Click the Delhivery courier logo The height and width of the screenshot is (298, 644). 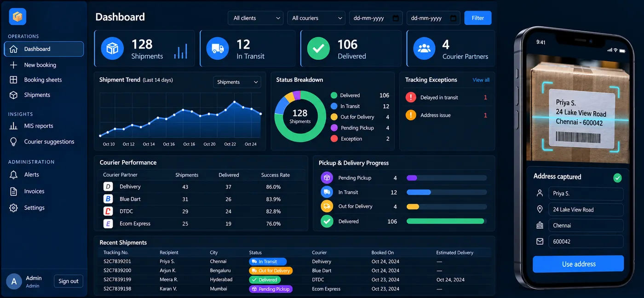click(108, 187)
